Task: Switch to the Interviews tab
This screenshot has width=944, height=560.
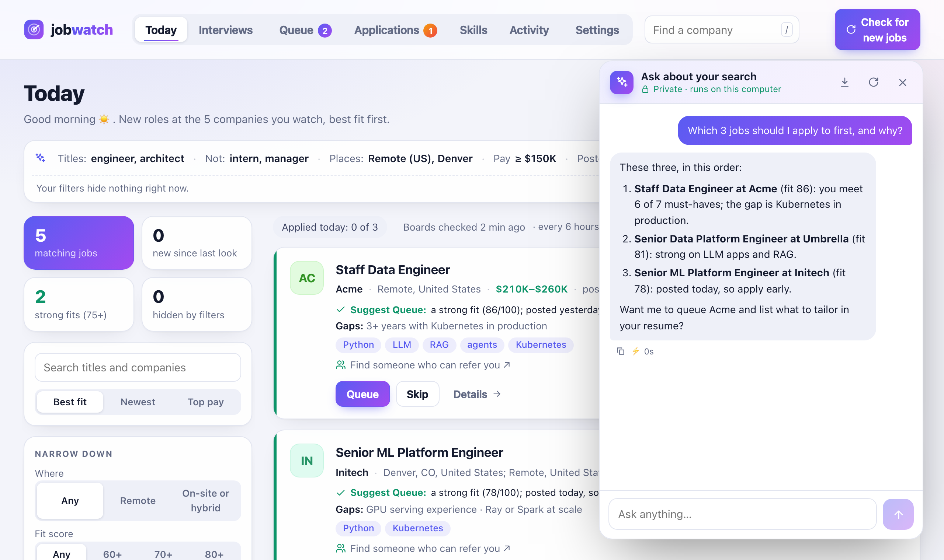Action: [225, 30]
